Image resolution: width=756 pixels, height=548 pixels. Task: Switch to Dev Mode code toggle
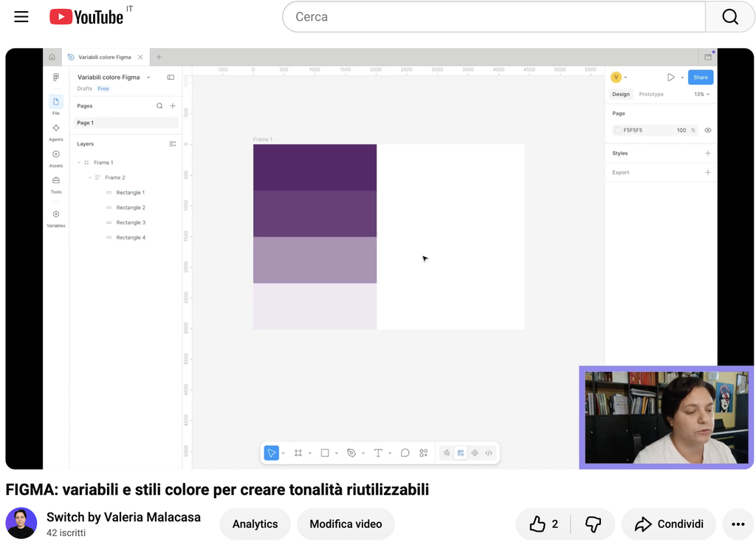pos(489,453)
